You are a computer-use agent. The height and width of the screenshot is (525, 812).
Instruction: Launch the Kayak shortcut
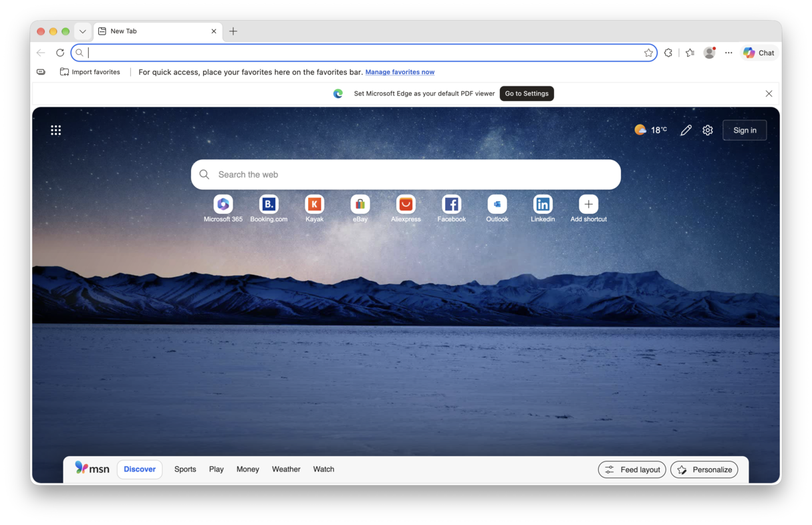[314, 209]
